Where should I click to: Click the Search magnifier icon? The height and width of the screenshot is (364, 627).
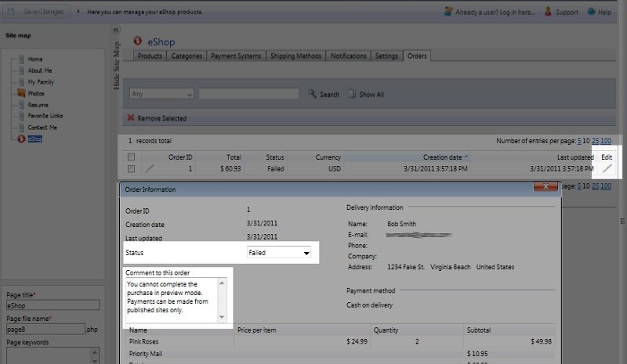(312, 94)
